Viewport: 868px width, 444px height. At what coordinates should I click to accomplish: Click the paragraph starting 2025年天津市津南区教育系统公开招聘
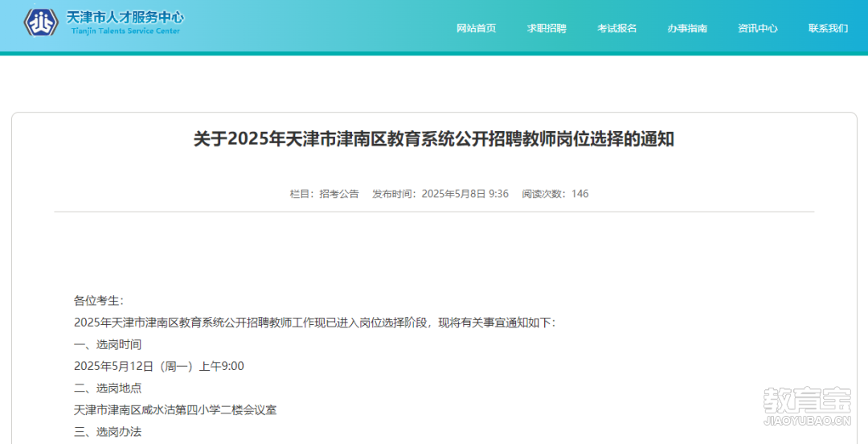tap(314, 323)
